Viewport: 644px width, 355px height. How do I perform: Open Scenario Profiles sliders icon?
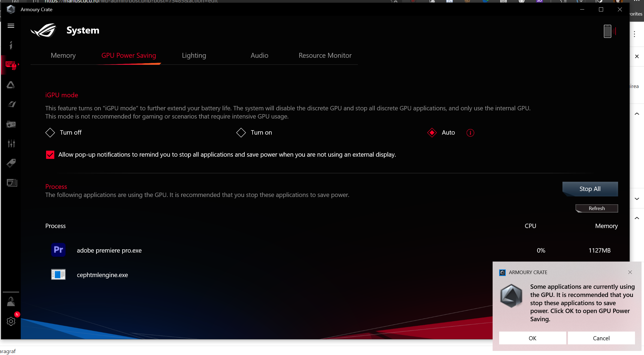pyautogui.click(x=11, y=143)
